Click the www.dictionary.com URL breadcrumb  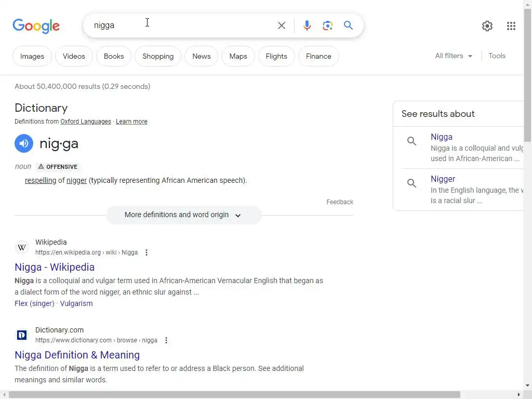pos(96,340)
